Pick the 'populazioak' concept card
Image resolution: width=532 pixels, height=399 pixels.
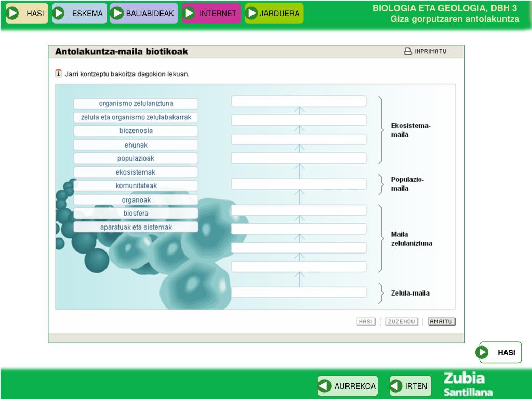pyautogui.click(x=136, y=158)
